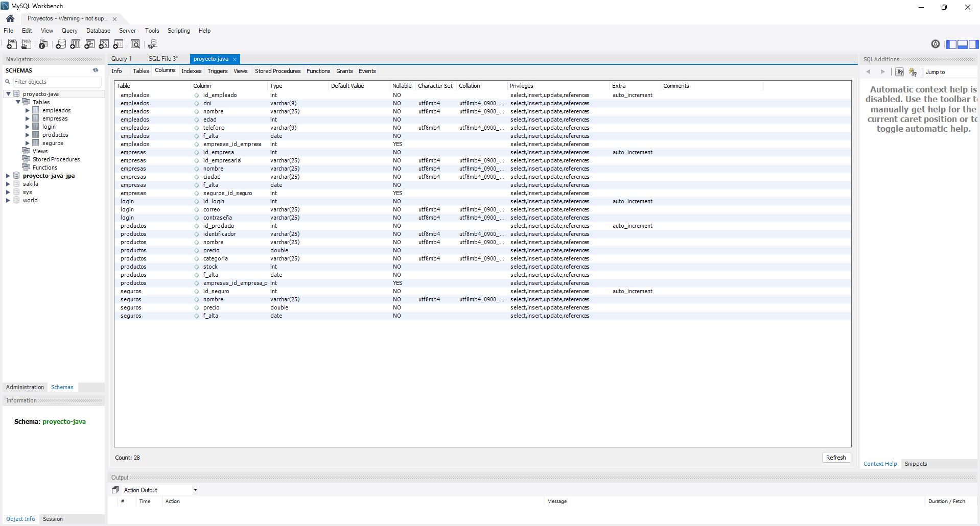Expand the seguros table node

click(28, 143)
